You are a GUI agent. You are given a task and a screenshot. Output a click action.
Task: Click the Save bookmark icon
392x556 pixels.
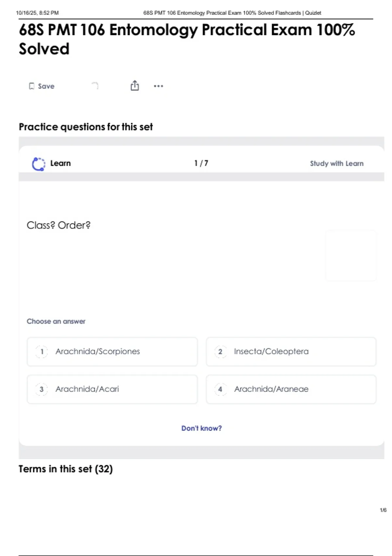pyautogui.click(x=32, y=86)
